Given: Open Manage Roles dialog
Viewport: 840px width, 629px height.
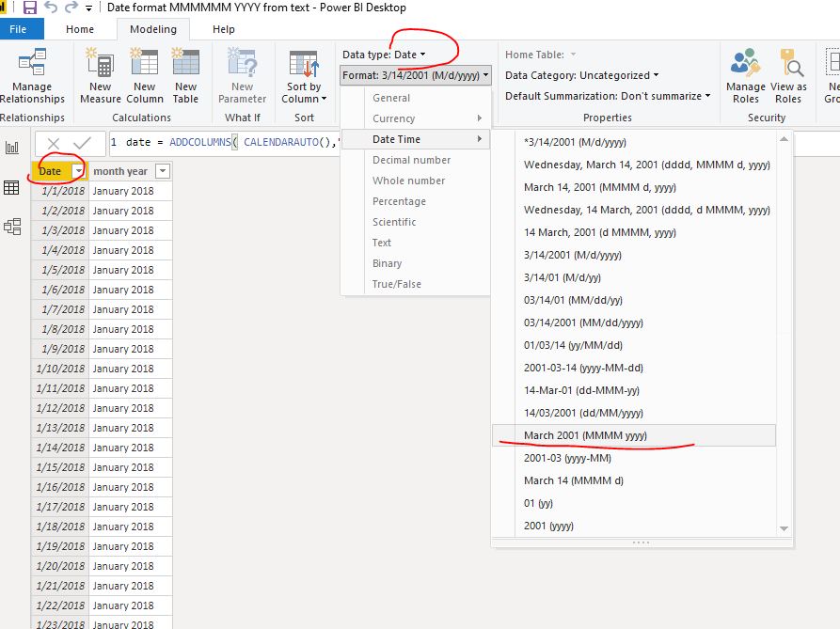Looking at the screenshot, I should 745,75.
